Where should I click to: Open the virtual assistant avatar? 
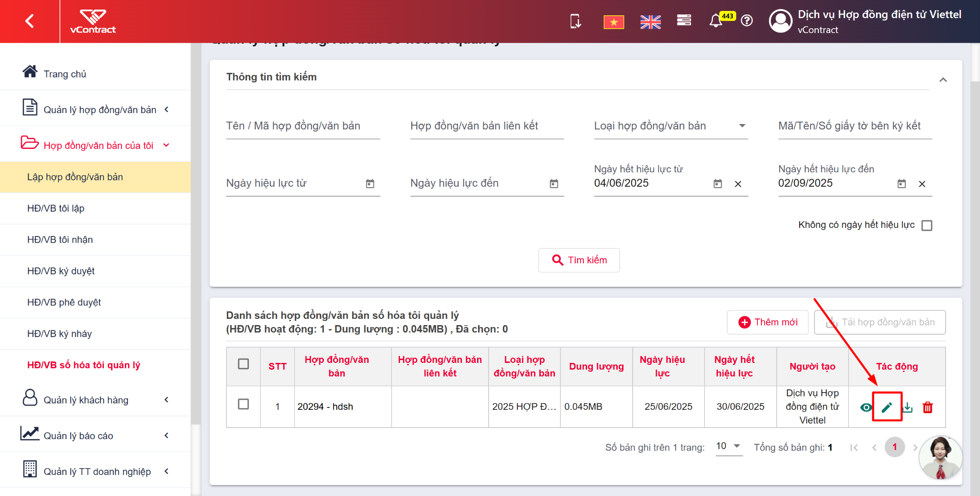click(x=940, y=457)
